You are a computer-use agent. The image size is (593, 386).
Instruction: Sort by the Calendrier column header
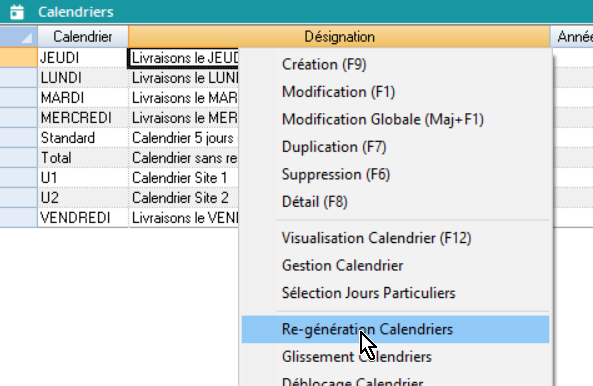(83, 37)
